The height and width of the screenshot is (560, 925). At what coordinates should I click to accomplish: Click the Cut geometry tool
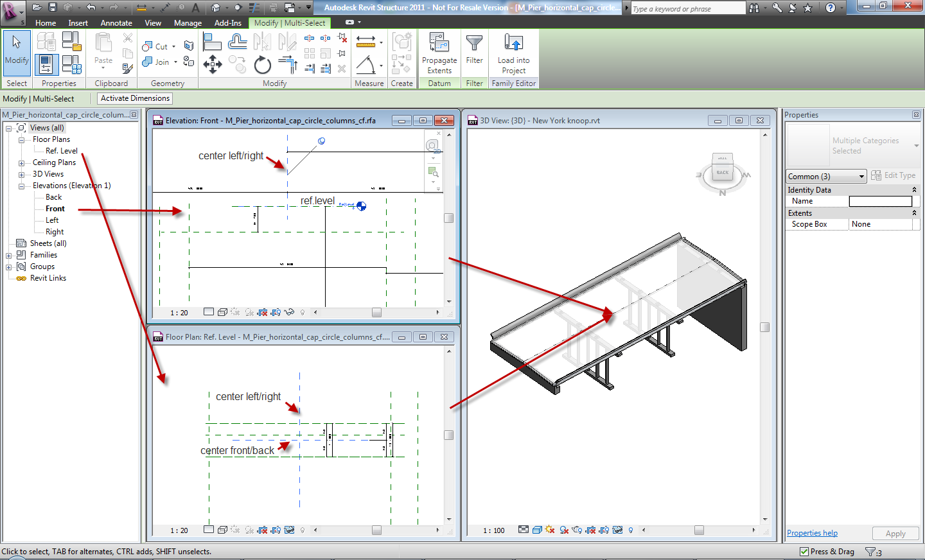[159, 46]
